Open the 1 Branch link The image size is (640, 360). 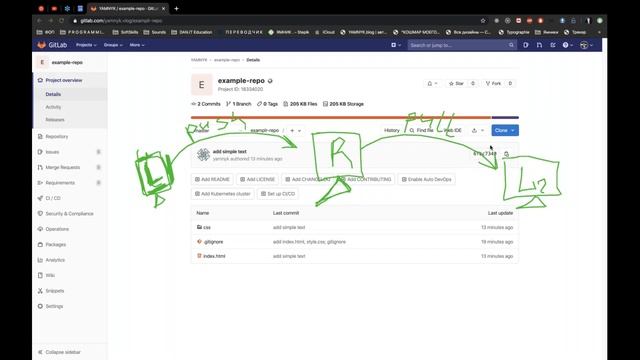click(x=239, y=104)
